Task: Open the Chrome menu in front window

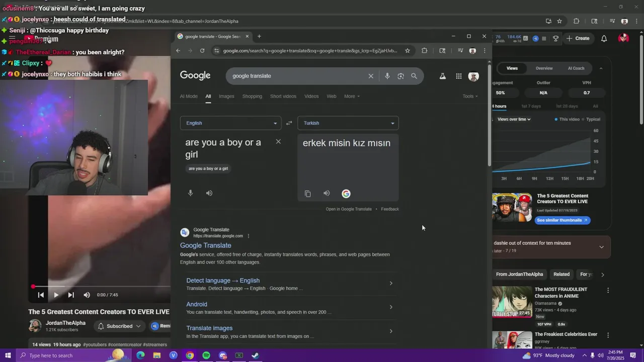Action: coord(485,51)
